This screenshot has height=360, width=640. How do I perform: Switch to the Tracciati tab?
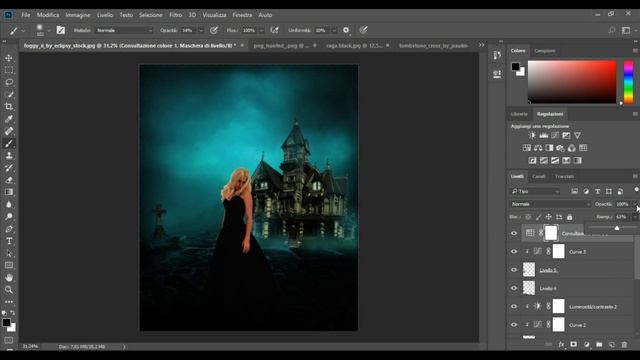564,177
